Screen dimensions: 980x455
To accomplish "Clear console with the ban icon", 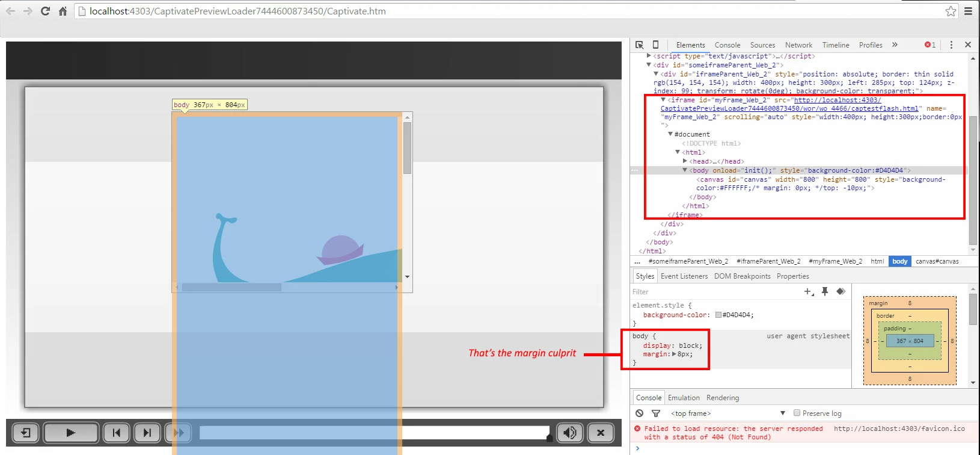I will pyautogui.click(x=640, y=413).
